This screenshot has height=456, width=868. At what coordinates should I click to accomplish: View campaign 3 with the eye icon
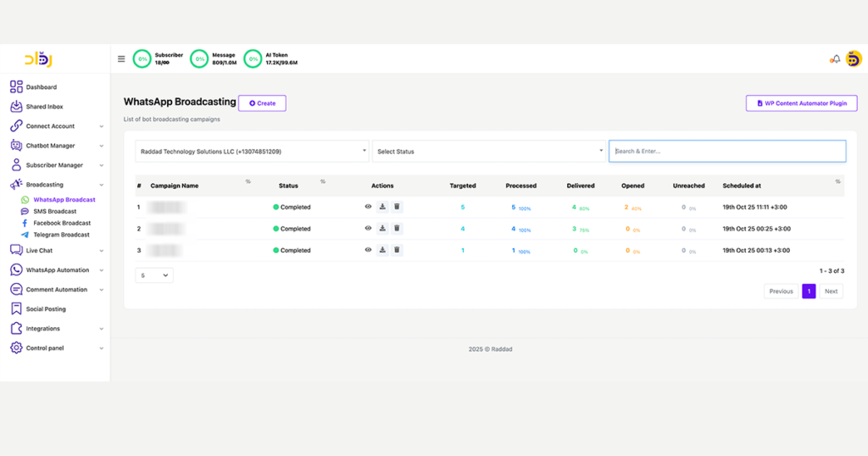(368, 250)
